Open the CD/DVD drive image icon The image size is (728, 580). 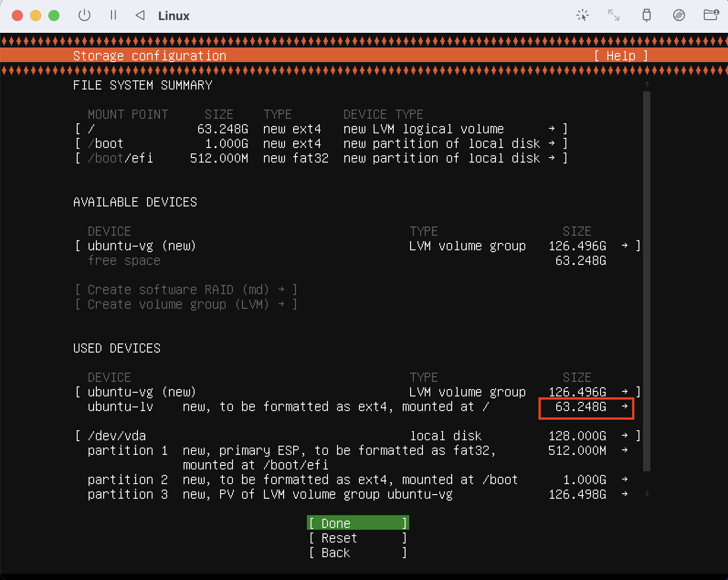(x=679, y=16)
